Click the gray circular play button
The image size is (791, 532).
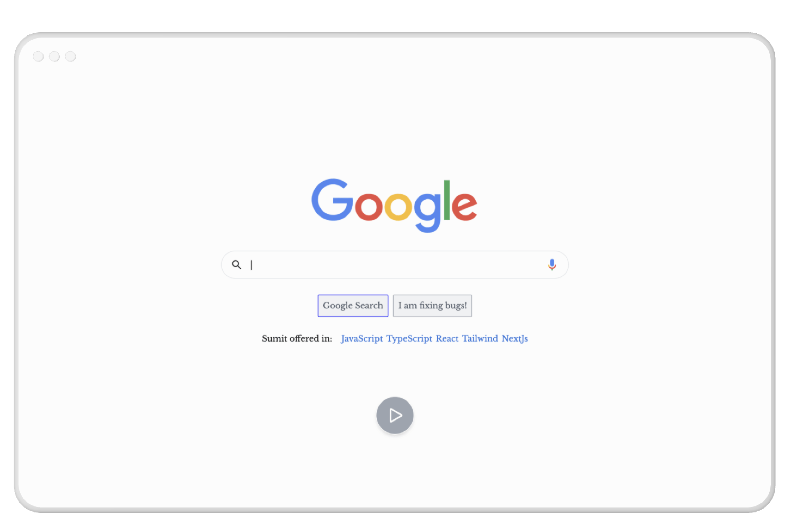pos(395,415)
